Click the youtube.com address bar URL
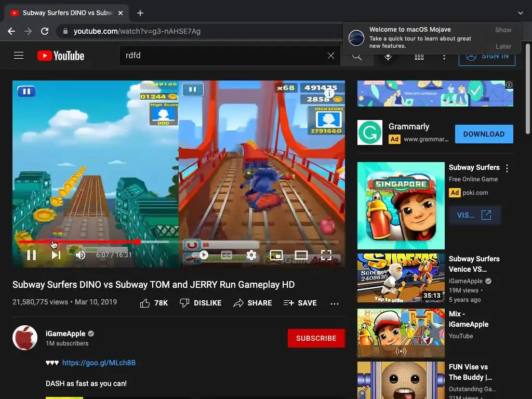The height and width of the screenshot is (399, 532). pos(137,31)
